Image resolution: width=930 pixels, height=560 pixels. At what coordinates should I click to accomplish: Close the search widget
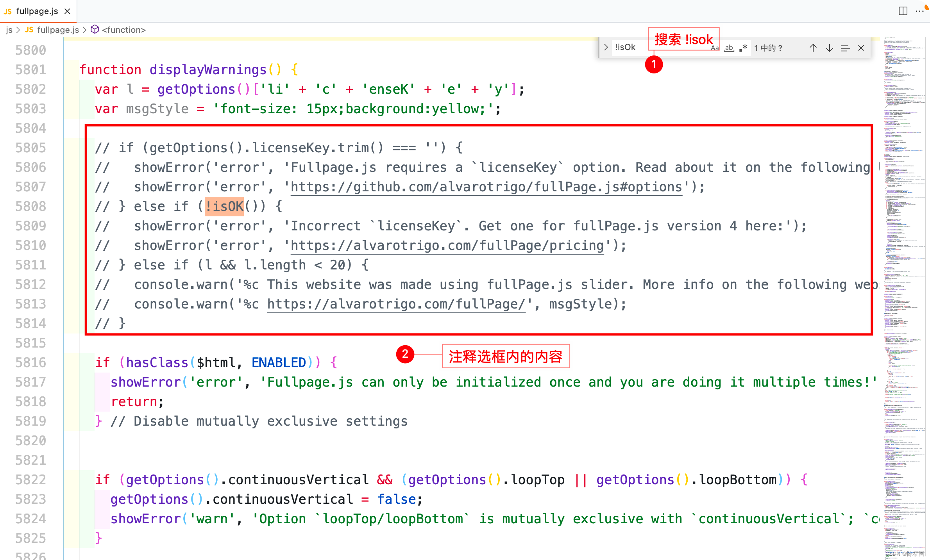pos(861,48)
